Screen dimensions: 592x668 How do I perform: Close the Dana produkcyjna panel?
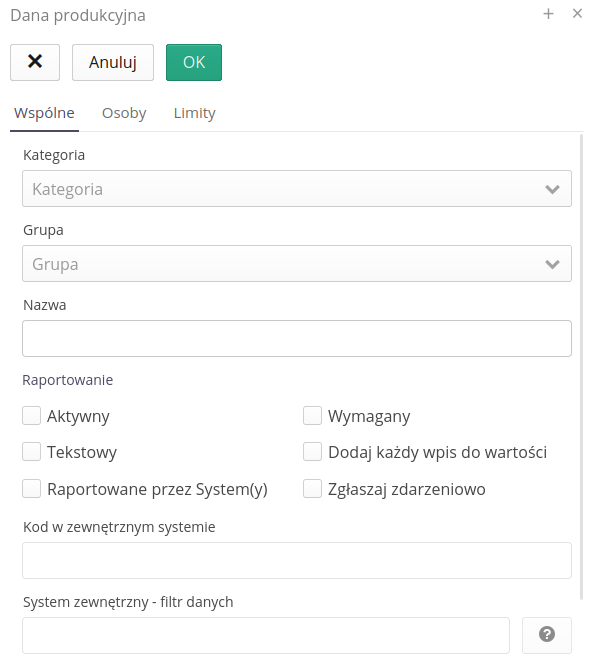pos(577,14)
